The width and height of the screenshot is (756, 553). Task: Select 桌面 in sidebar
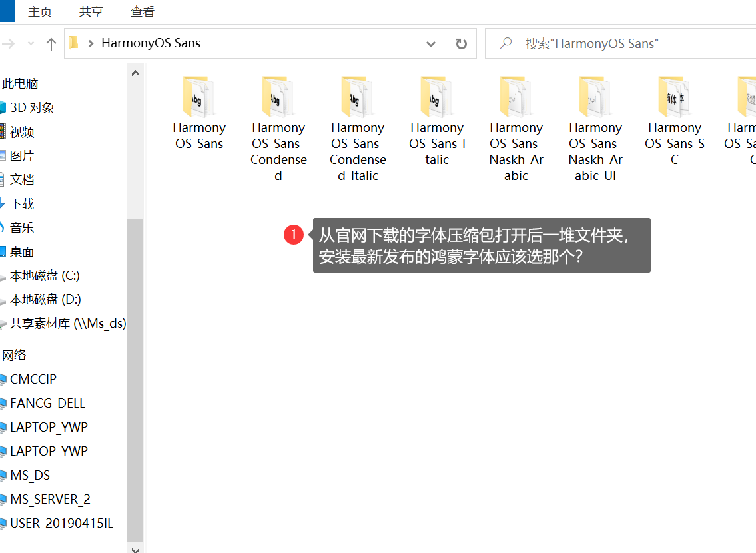(22, 252)
